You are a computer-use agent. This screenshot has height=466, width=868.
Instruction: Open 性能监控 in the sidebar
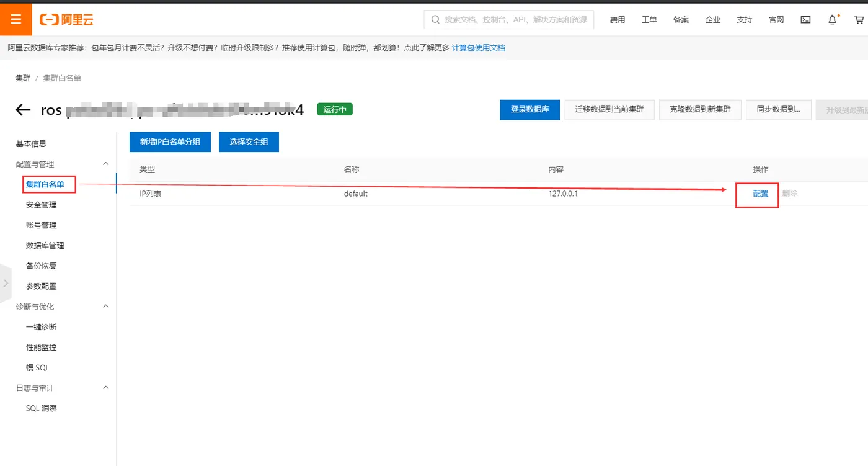(x=42, y=347)
